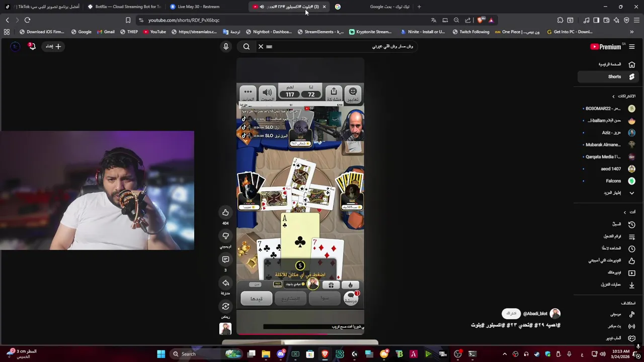The image size is (644, 362).
Task: Open the account avatar menu
Action: [x=15, y=46]
